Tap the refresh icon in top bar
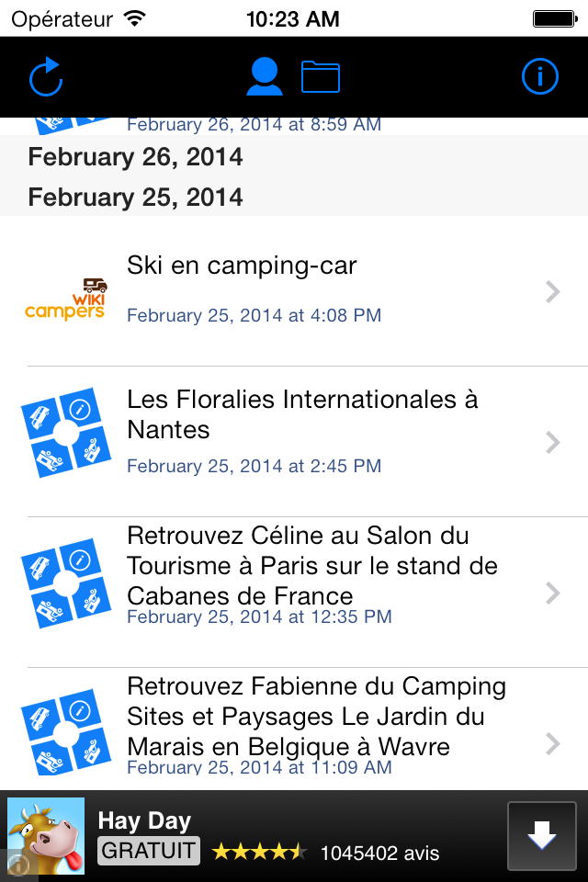The image size is (588, 882). [46, 77]
